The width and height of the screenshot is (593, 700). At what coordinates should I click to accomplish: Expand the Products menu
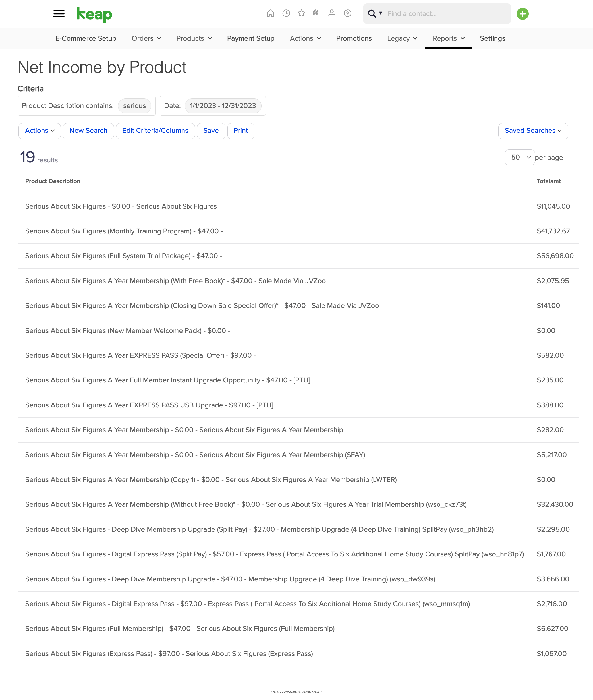pos(194,38)
